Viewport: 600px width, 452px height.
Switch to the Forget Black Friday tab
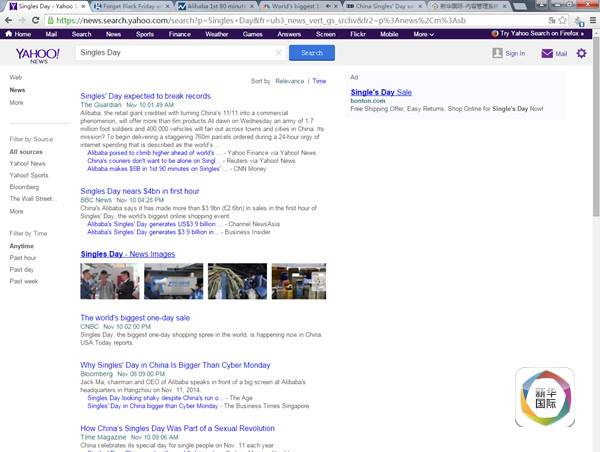click(x=128, y=6)
